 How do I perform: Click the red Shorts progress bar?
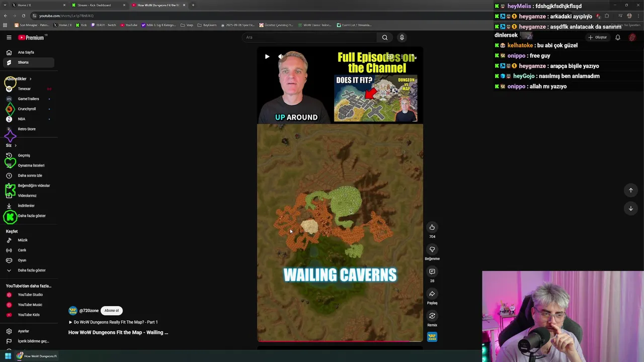pyautogui.click(x=340, y=341)
